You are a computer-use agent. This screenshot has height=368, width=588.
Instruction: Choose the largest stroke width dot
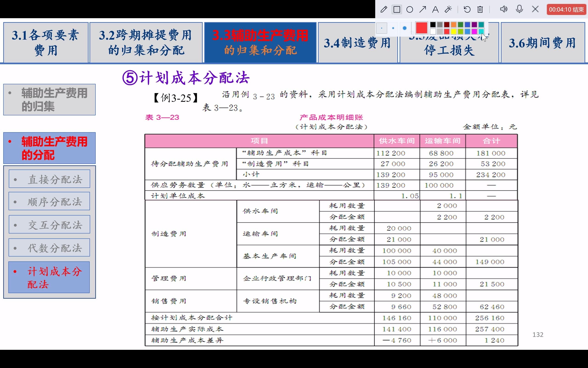(404, 28)
